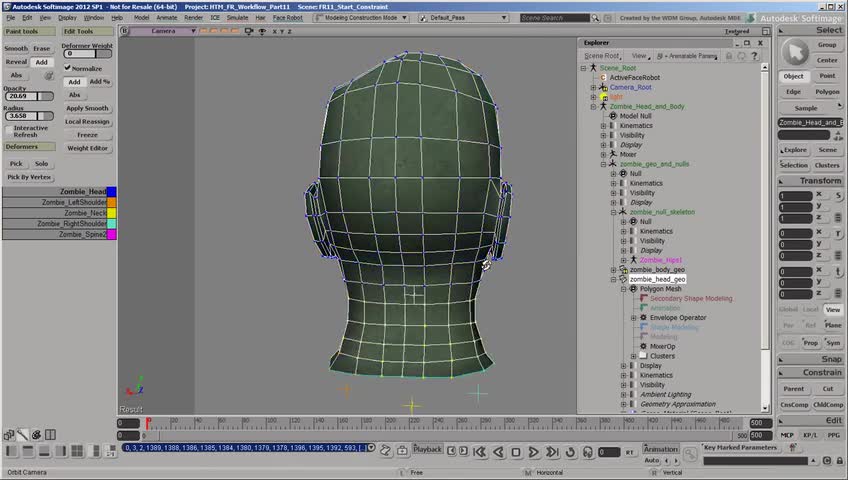Open the Face Robot menu
Viewport: 848px width, 480px height.
(x=287, y=17)
